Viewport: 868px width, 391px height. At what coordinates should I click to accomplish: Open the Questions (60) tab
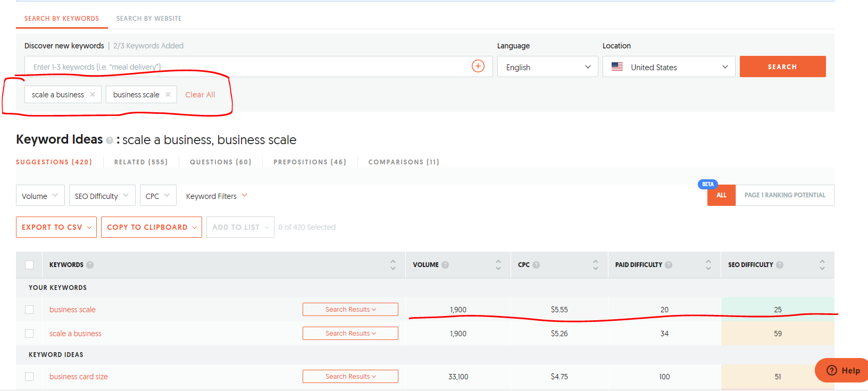tap(221, 162)
